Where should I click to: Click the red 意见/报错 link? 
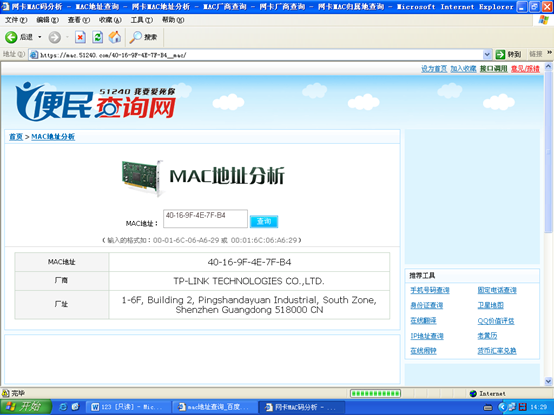click(x=525, y=69)
